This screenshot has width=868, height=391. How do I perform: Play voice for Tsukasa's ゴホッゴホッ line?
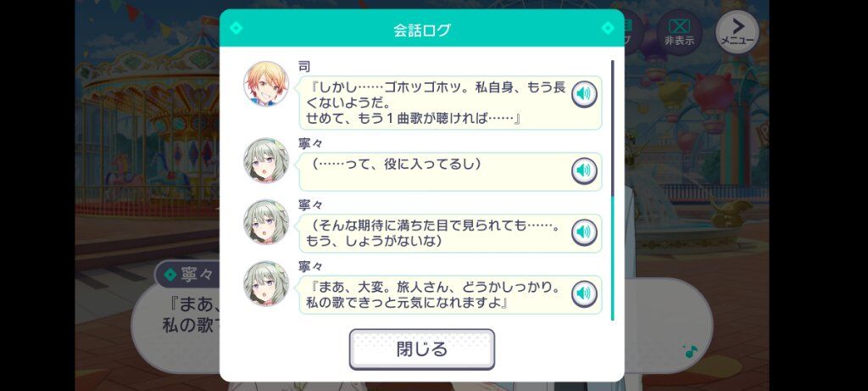(584, 94)
